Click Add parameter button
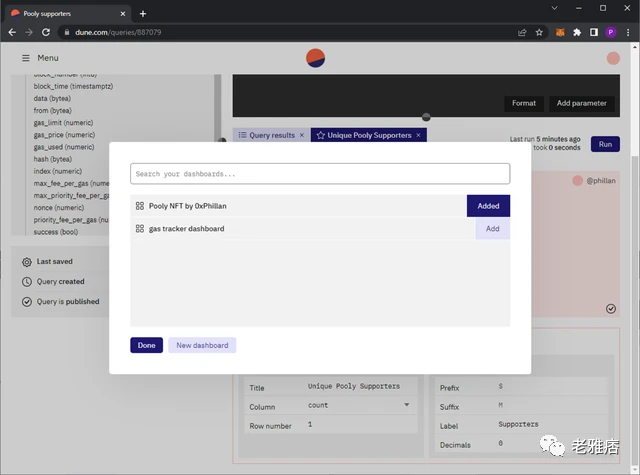This screenshot has height=475, width=640. pyautogui.click(x=581, y=103)
